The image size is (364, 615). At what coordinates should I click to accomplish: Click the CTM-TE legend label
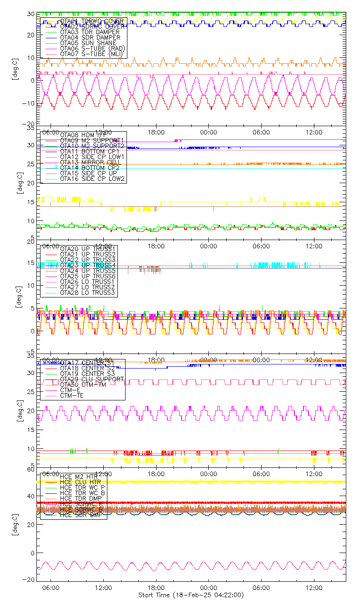point(72,395)
